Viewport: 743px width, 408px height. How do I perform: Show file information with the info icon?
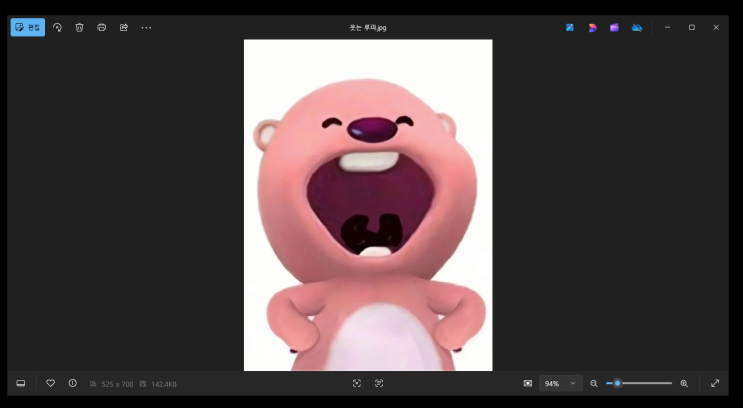tap(72, 383)
